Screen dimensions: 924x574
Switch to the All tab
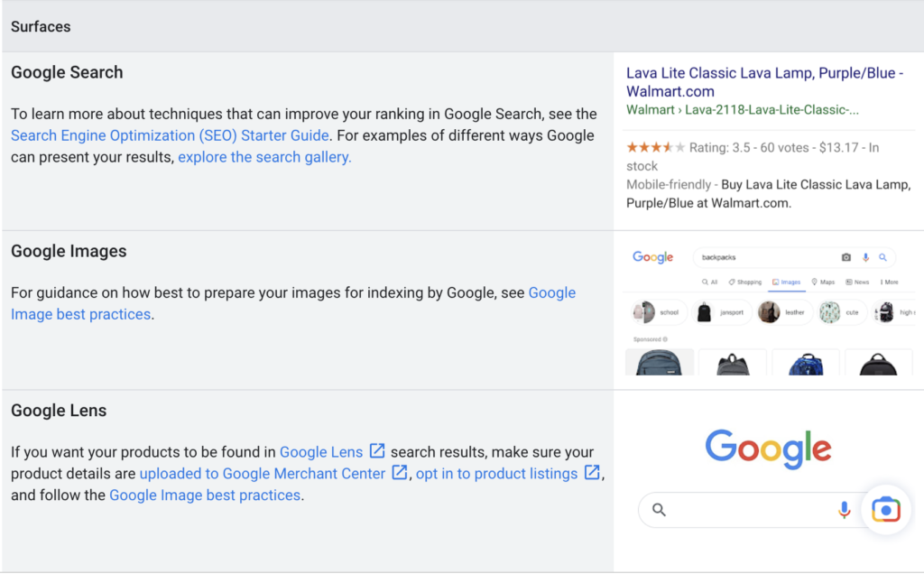(x=709, y=282)
